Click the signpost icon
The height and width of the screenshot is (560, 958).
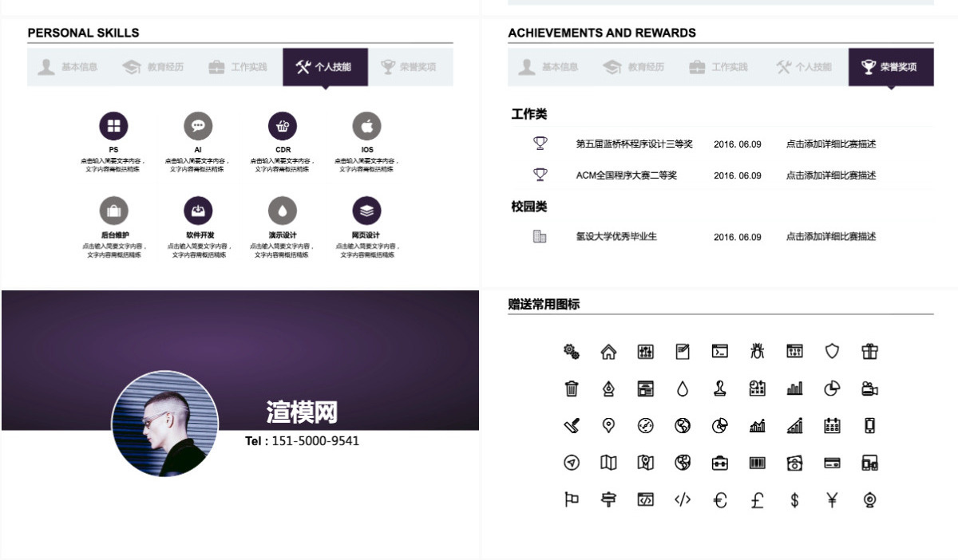pyautogui.click(x=608, y=500)
